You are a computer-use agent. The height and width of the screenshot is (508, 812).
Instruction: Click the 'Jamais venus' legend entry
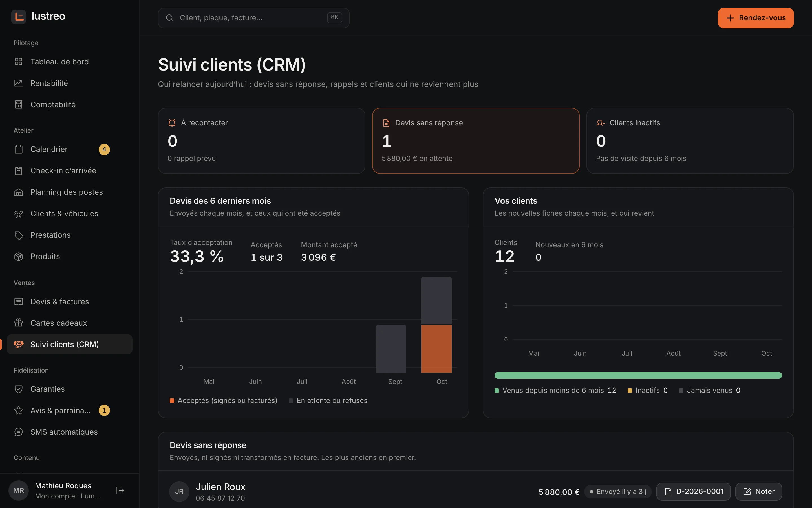coord(709,391)
